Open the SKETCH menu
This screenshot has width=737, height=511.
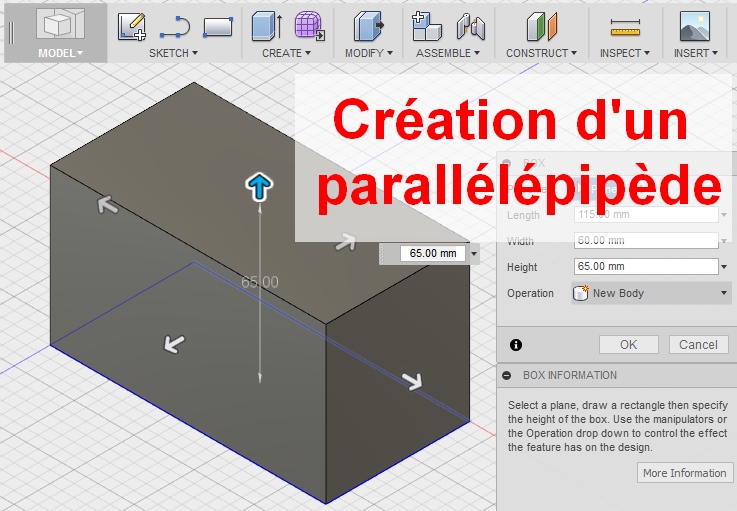point(173,53)
